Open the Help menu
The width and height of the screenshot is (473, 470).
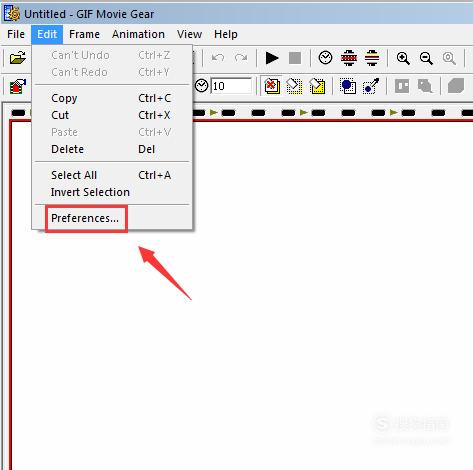click(x=226, y=34)
